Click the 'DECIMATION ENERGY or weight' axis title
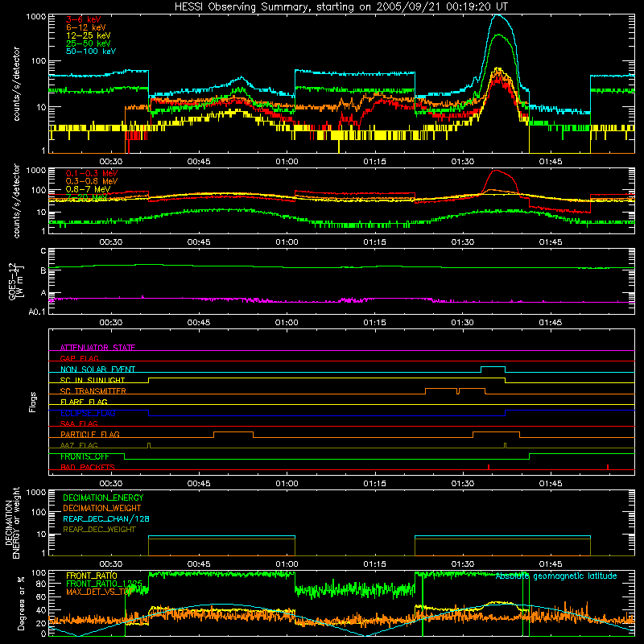Screen dimensions: 644x644 click(x=13, y=522)
